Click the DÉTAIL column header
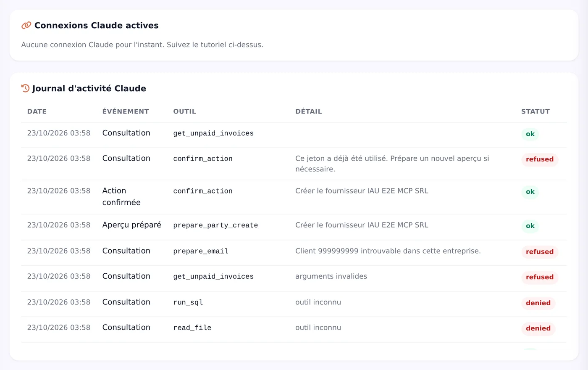Image resolution: width=588 pixels, height=370 pixels. (x=309, y=111)
